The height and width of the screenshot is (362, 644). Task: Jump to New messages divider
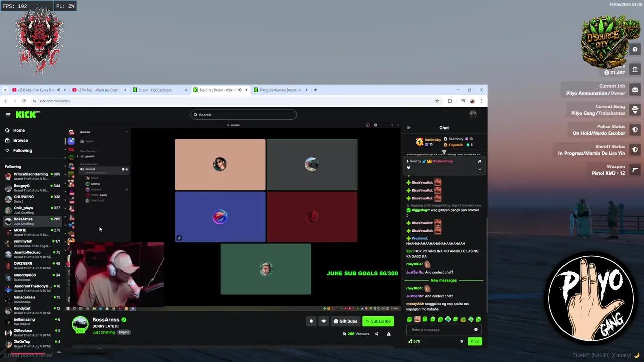444,280
